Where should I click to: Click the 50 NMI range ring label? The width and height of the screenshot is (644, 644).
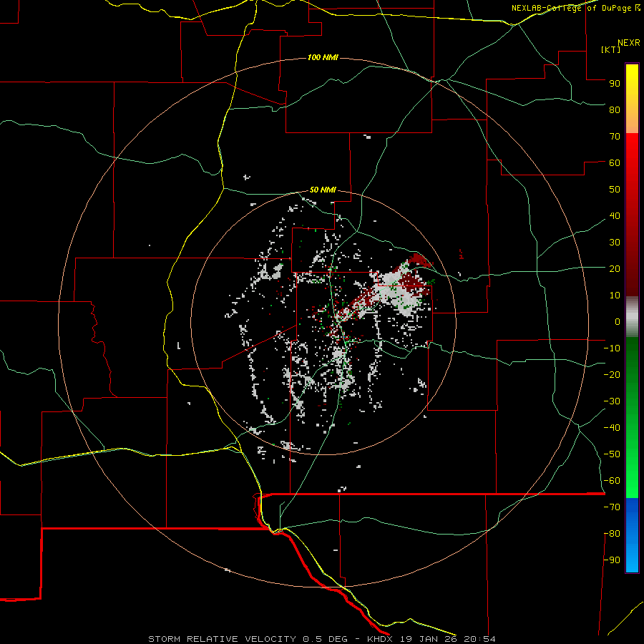point(323,190)
